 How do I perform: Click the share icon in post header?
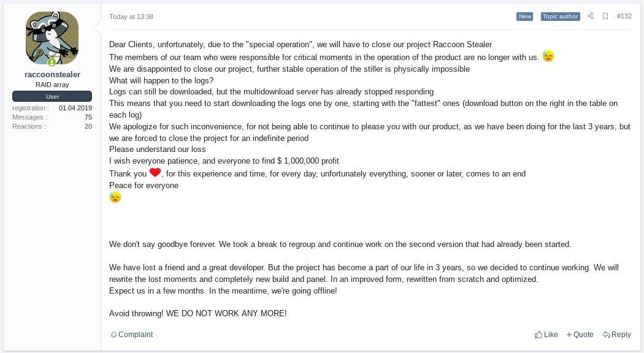591,17
